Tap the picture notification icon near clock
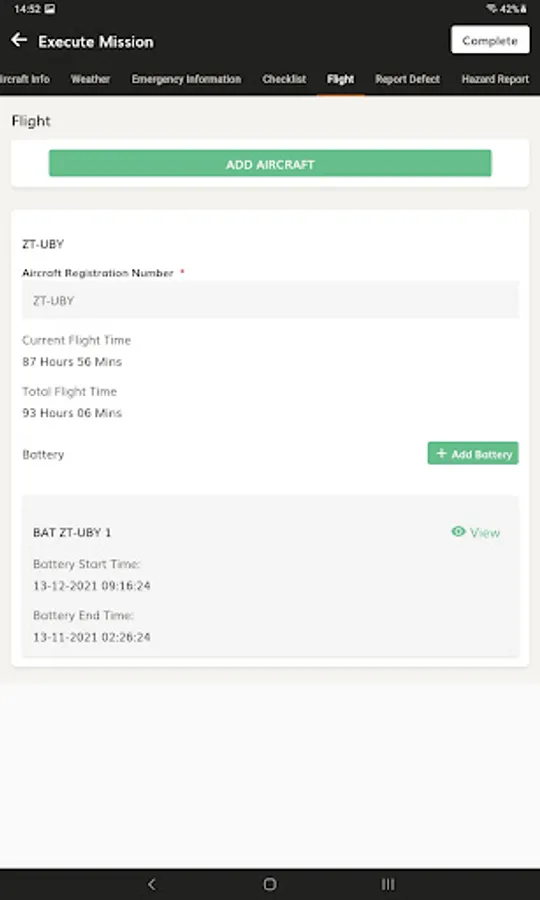The height and width of the screenshot is (900, 540). (49, 9)
